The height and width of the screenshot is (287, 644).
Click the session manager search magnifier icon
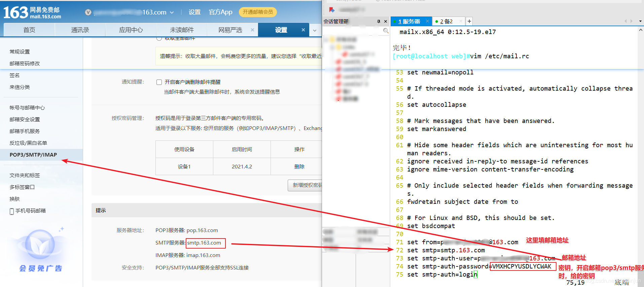click(x=386, y=31)
